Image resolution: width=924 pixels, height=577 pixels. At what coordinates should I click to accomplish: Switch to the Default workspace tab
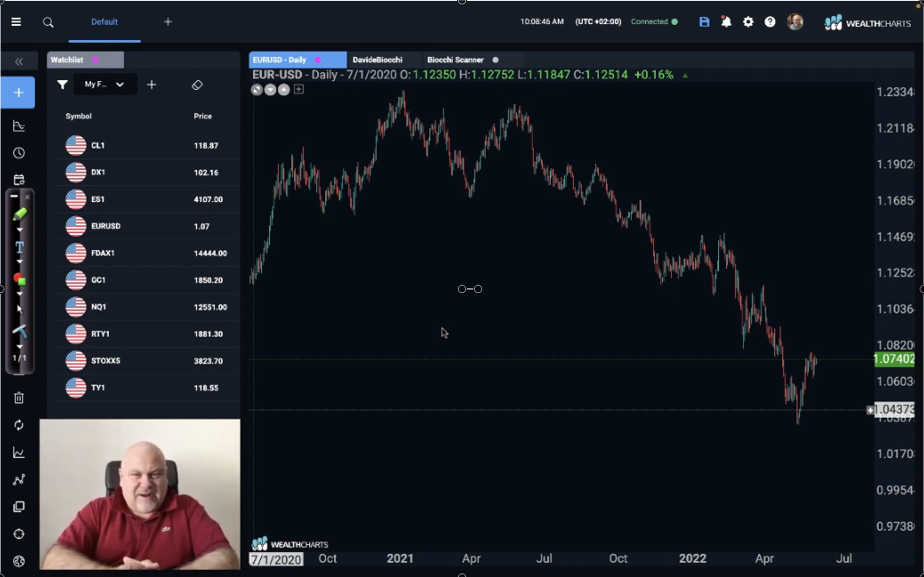(104, 21)
